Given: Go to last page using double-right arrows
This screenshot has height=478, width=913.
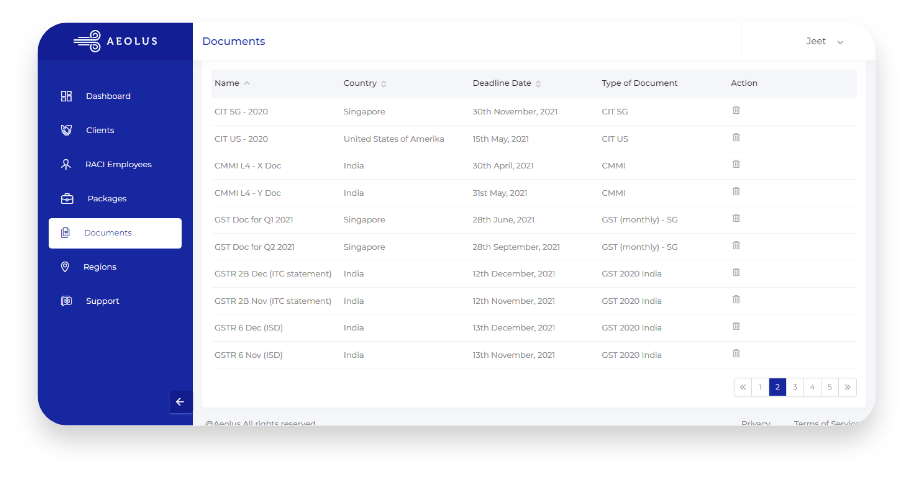Looking at the screenshot, I should (x=847, y=387).
